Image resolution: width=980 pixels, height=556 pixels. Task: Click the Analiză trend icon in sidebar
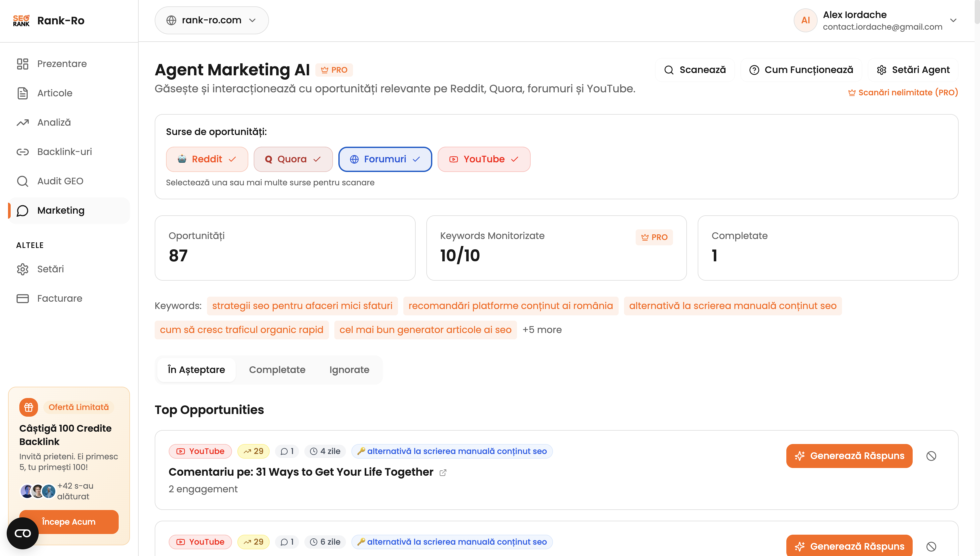[23, 123]
